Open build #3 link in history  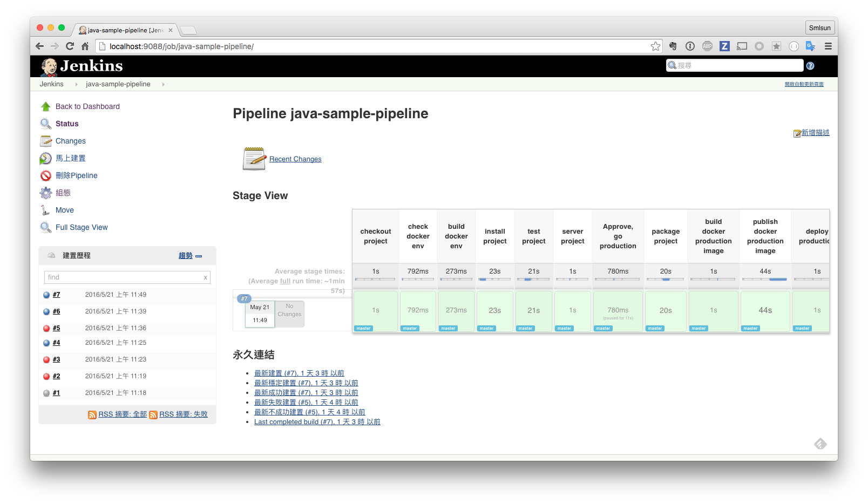point(57,360)
